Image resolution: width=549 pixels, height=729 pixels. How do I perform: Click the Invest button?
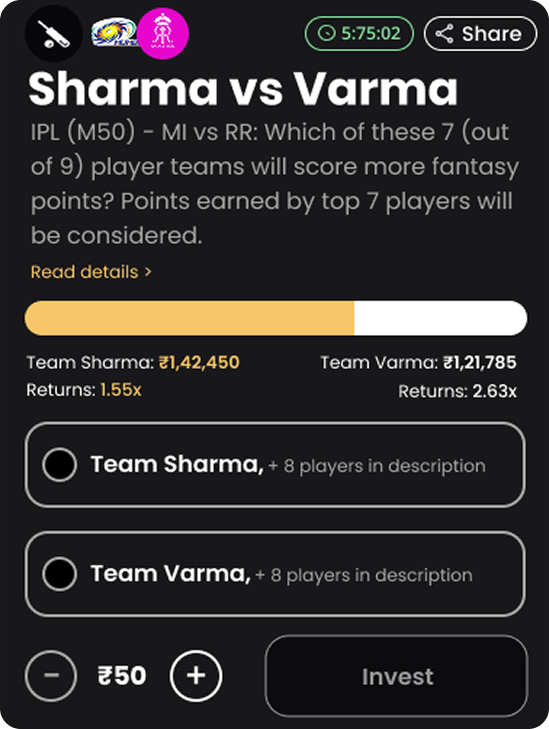(x=397, y=676)
